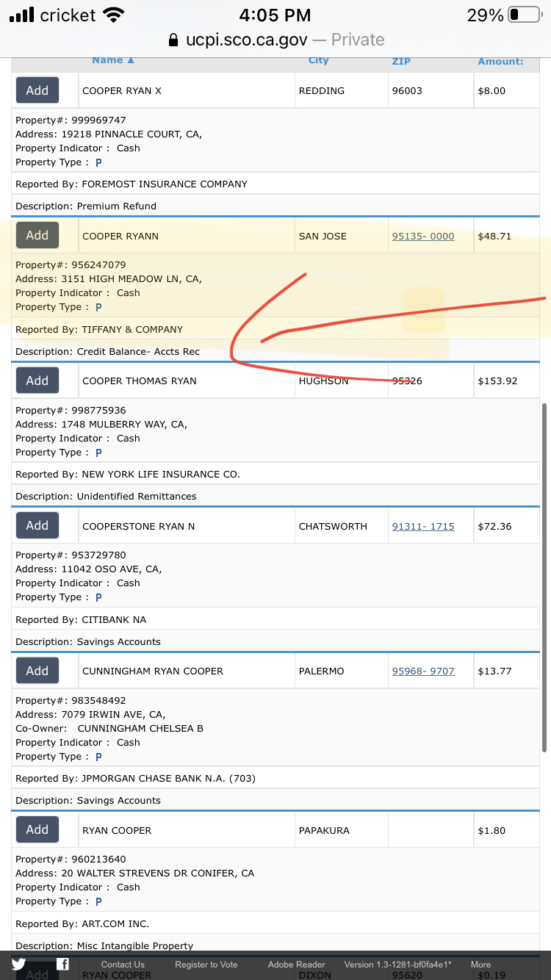
Task: Add RYAN COOPER Papakura property
Action: (x=37, y=829)
